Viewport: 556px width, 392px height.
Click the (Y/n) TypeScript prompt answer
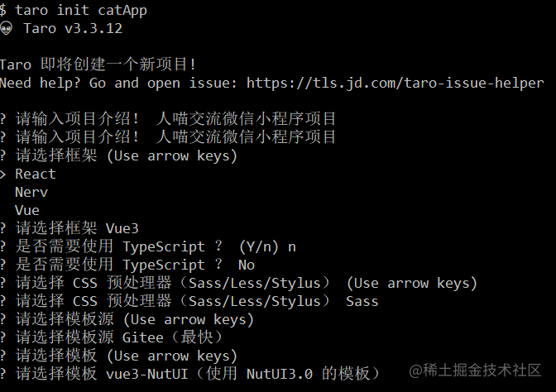(267, 246)
